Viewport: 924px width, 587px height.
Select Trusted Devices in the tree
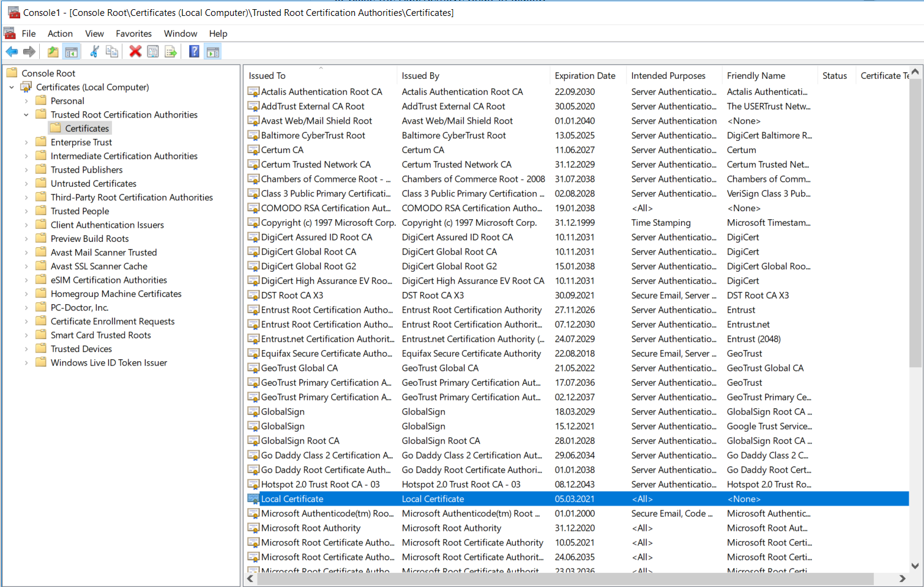[x=81, y=349]
